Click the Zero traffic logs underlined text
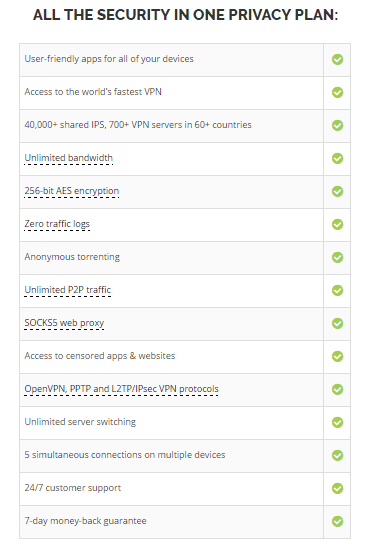Viewport: 365px width, 544px height. tap(57, 224)
